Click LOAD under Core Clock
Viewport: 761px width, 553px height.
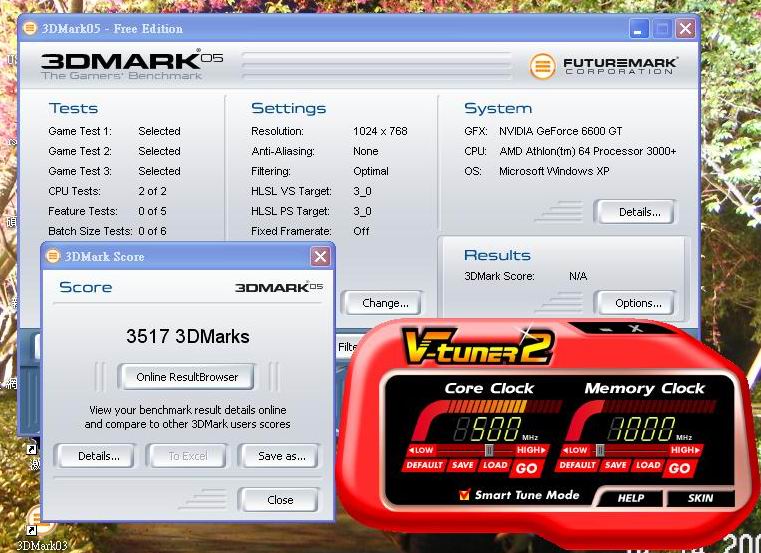coord(495,465)
